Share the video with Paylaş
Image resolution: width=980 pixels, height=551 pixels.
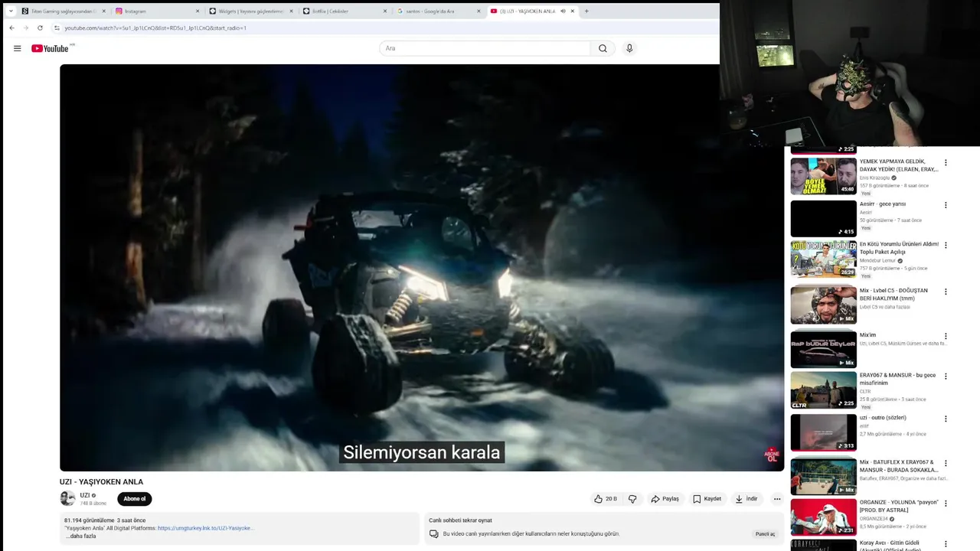[x=665, y=499]
